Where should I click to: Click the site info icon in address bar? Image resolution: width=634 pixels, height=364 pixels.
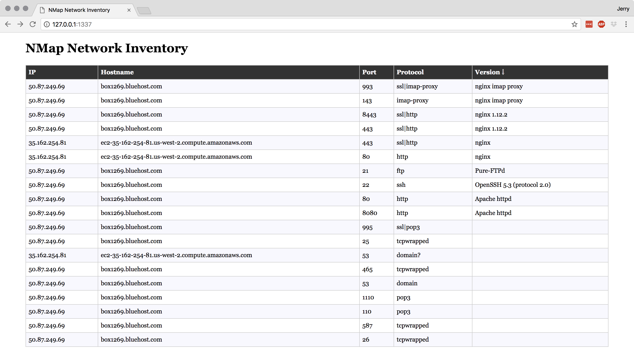click(47, 24)
